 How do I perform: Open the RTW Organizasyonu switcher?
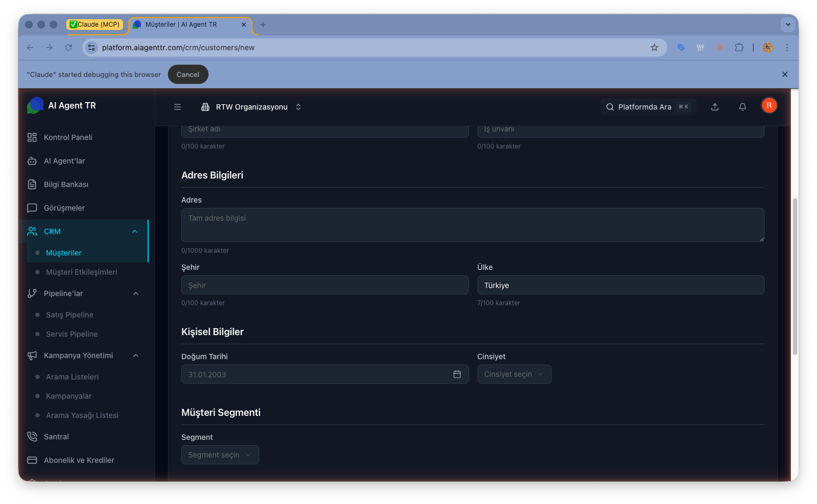point(251,107)
